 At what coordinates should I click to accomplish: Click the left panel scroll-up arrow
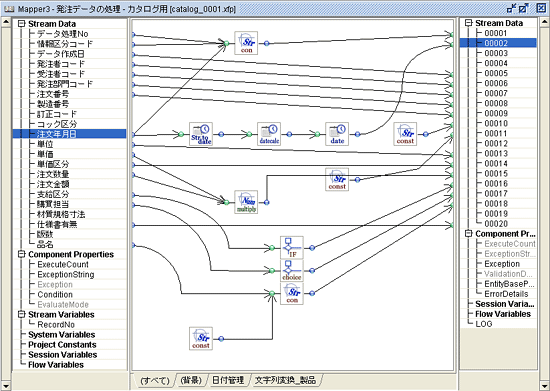[x=6, y=23]
